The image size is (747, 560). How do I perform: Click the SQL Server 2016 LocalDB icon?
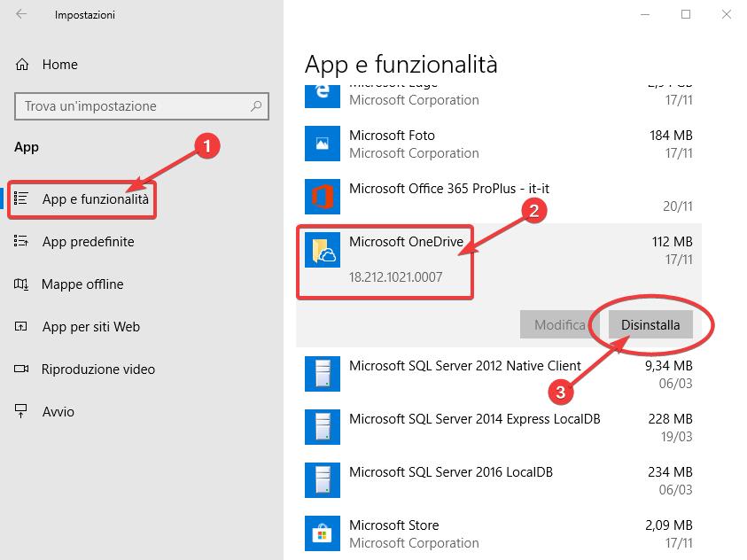pyautogui.click(x=323, y=480)
